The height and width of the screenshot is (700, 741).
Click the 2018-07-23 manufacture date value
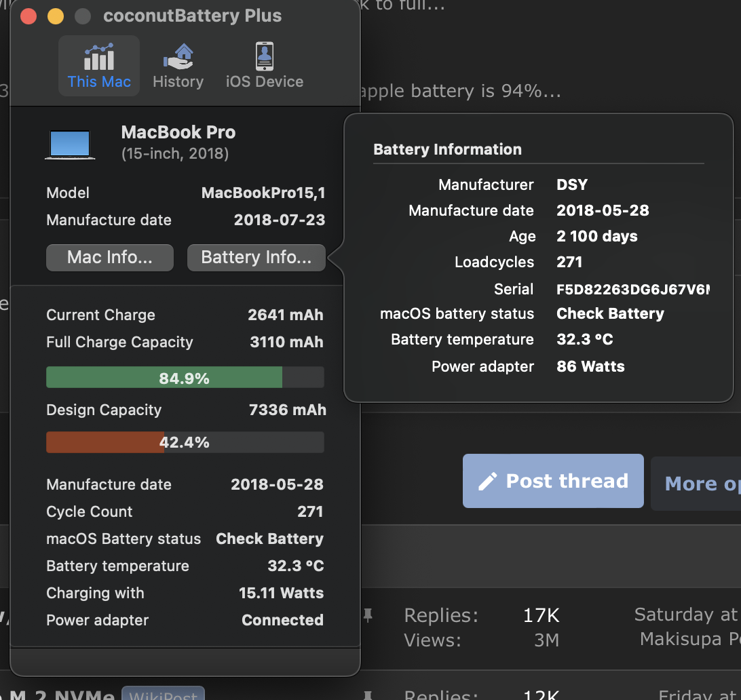(x=280, y=220)
